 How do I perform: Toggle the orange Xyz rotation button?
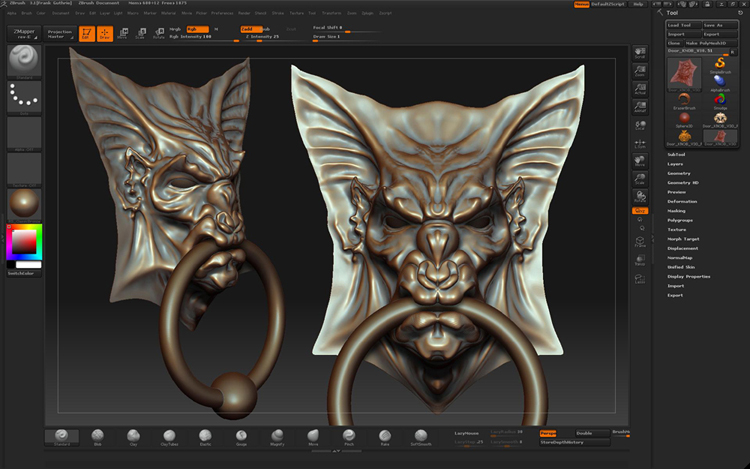(640, 211)
